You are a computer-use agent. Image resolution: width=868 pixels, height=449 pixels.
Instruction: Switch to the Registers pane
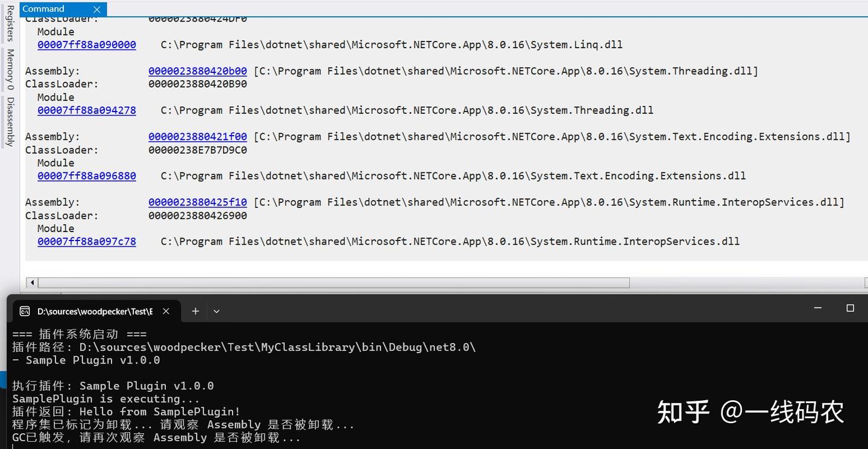10,23
